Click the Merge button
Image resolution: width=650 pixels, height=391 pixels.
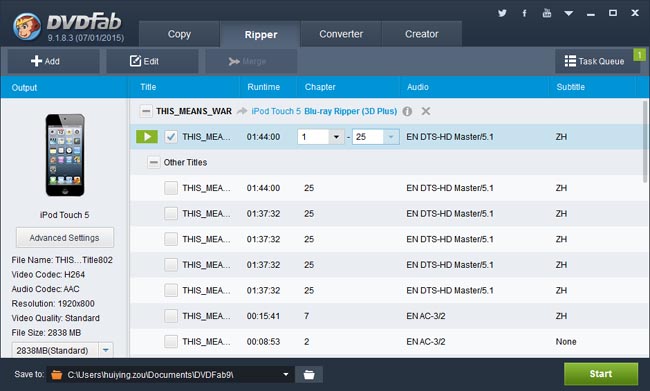(251, 61)
